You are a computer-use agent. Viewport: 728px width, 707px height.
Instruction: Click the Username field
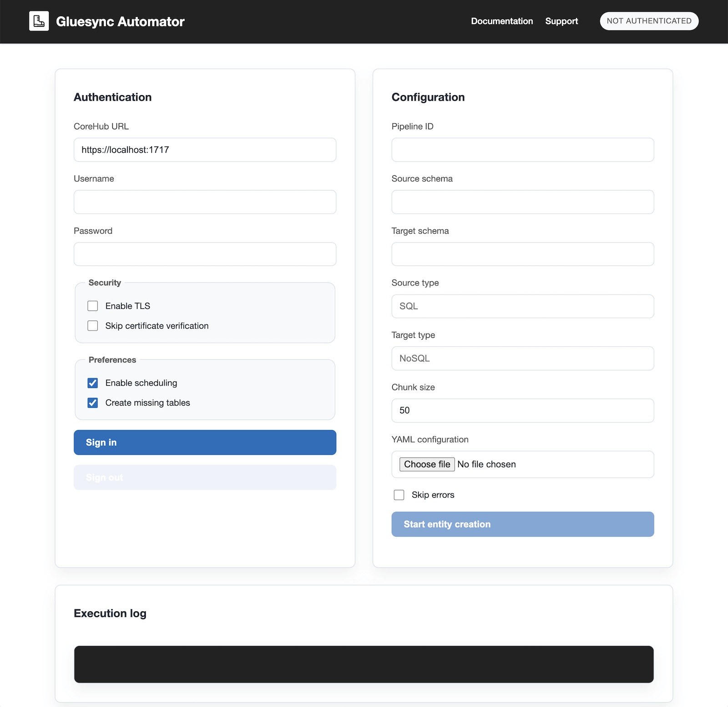click(205, 202)
